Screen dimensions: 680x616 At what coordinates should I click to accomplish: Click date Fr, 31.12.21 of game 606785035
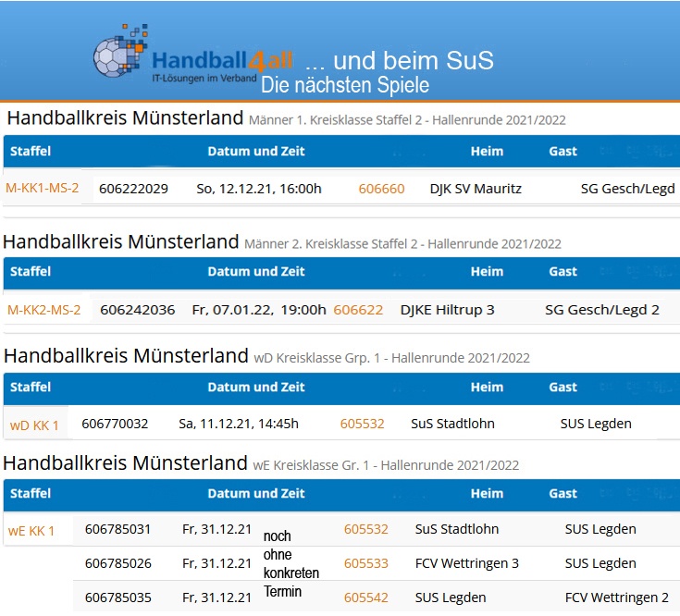click(216, 598)
